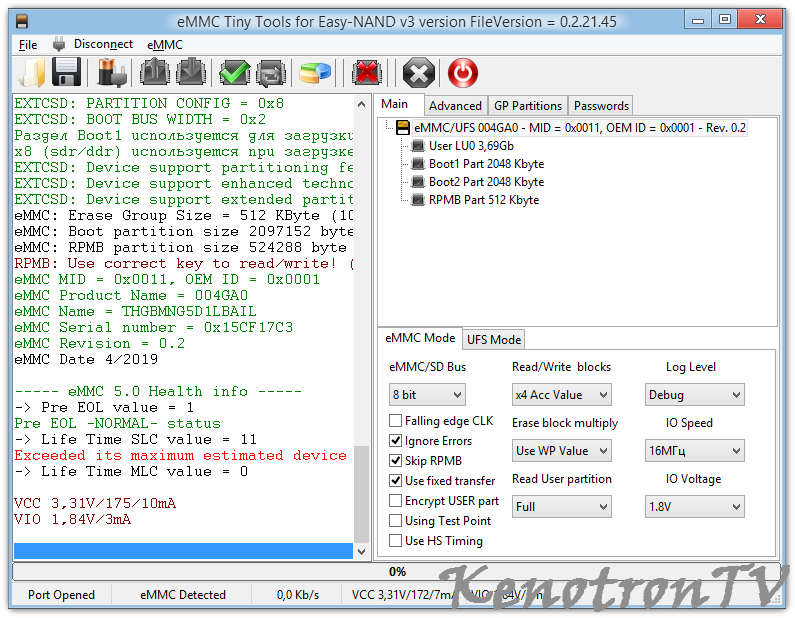The width and height of the screenshot is (795, 618).
Task: Select Boot2 Part 2048 Kbyte
Action: pos(486,181)
